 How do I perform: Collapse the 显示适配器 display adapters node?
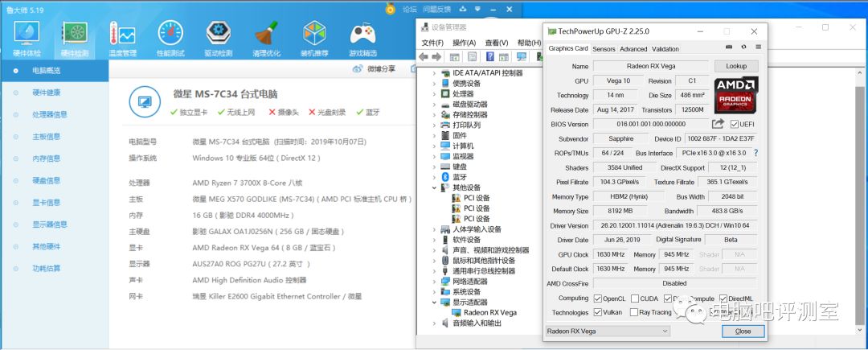point(435,303)
